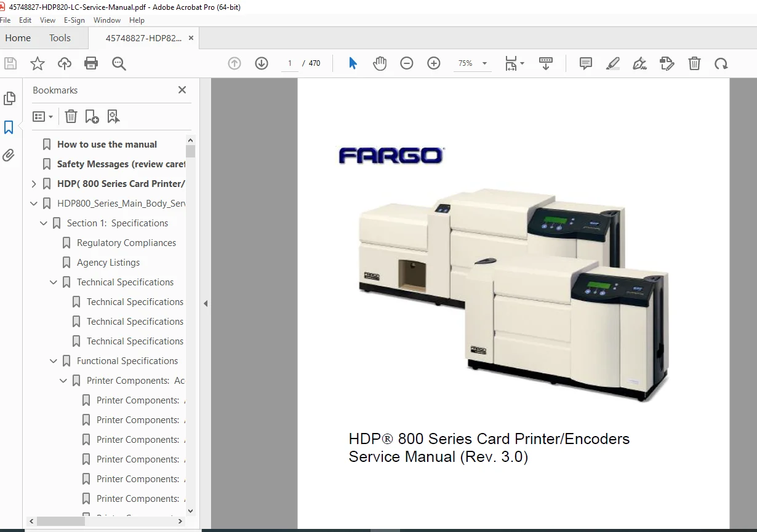The image size is (757, 532).
Task: Open the find text search icon
Action: (x=119, y=63)
